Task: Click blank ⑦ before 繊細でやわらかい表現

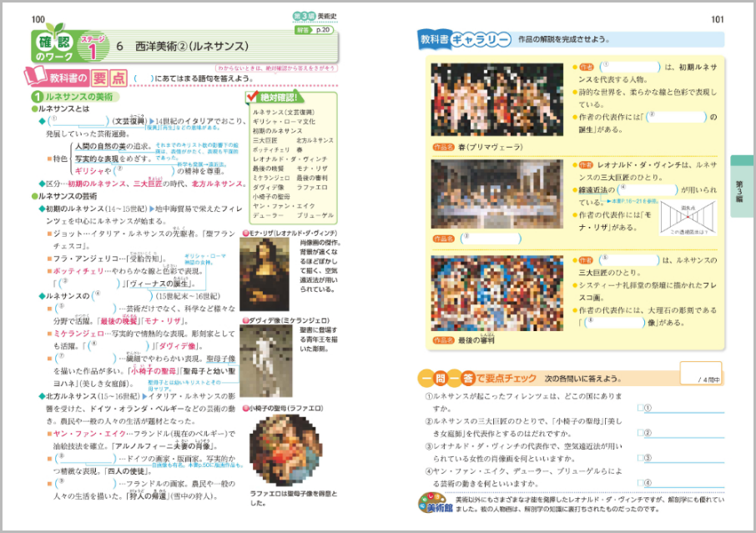Action: pos(86,359)
